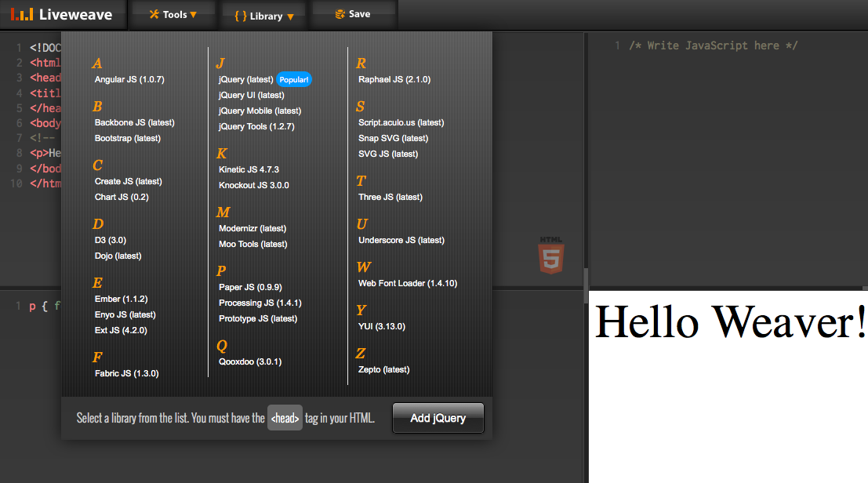Image resolution: width=868 pixels, height=483 pixels.
Task: Pick Modernizr (latest) library
Action: coord(252,228)
